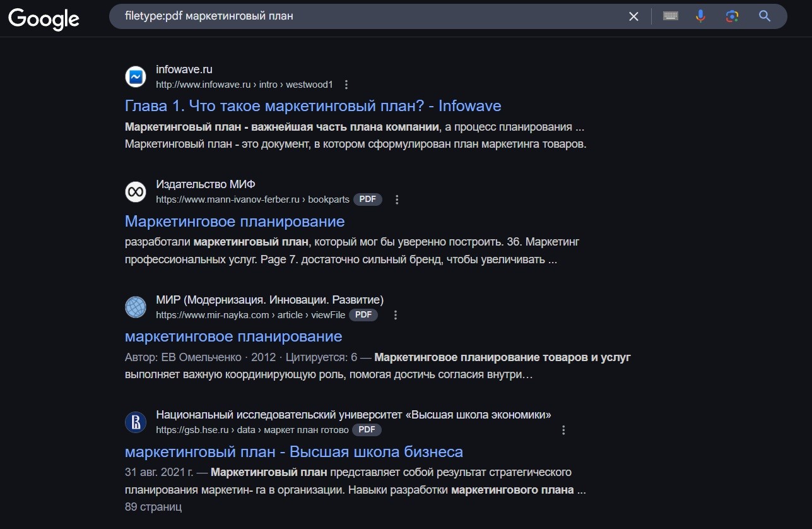The width and height of the screenshot is (812, 529).
Task: Open more options for mir-nayka.com result
Action: pos(396,315)
